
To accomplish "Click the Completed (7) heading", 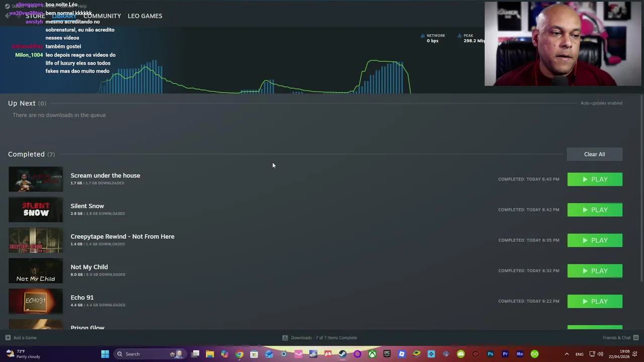I will coord(31,154).
